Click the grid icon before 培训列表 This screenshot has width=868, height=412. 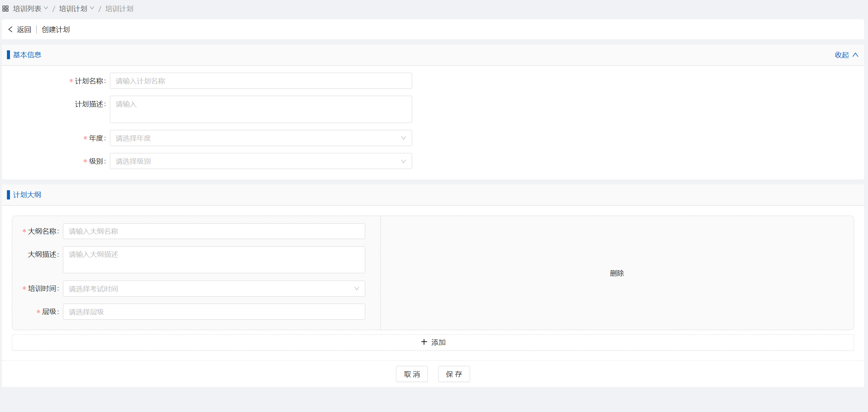(x=5, y=8)
